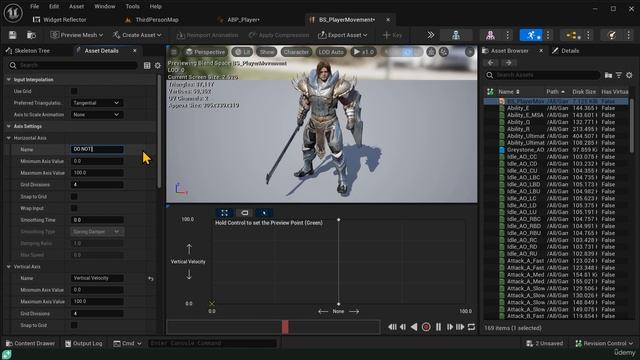Image resolution: width=640 pixels, height=360 pixels.
Task: Click the Asset Details search field
Action: click(73, 65)
